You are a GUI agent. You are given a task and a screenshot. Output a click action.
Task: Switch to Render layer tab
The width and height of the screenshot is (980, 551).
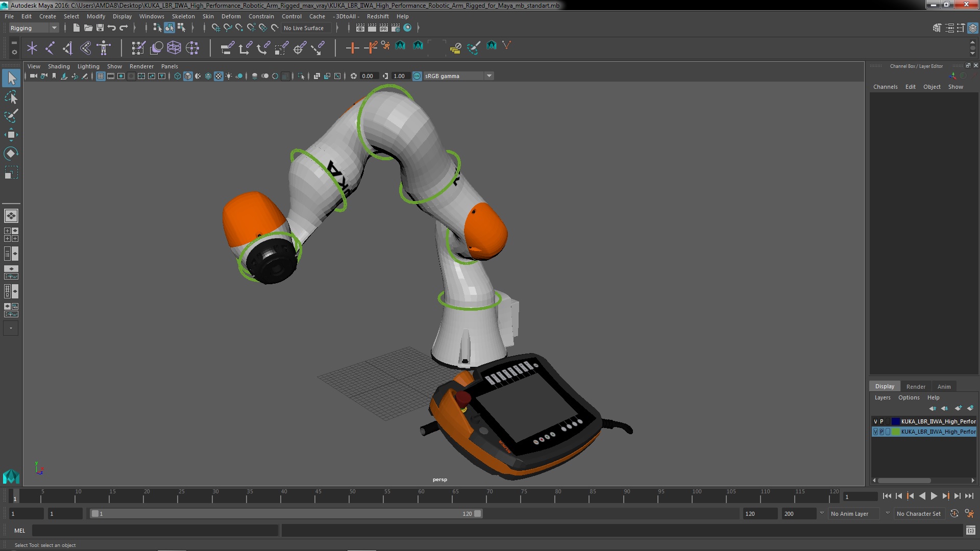[916, 387]
